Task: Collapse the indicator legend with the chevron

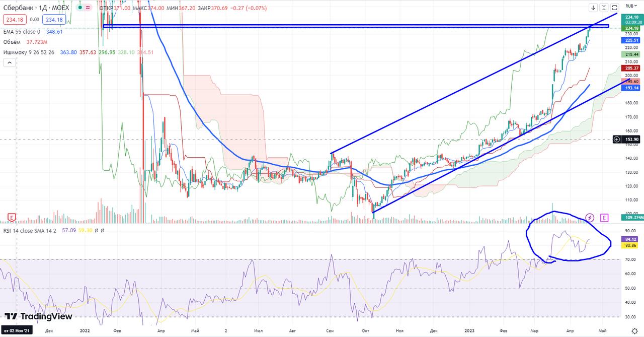Action: click(x=9, y=62)
